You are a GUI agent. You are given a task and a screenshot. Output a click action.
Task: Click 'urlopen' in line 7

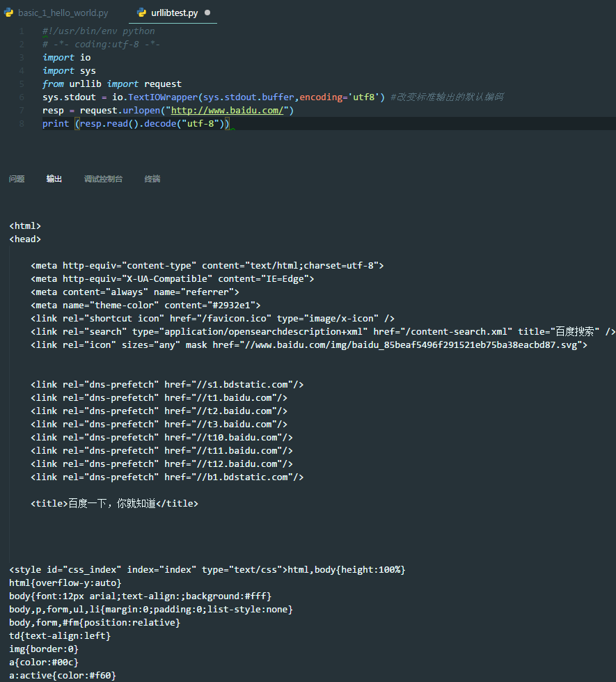pyautogui.click(x=141, y=111)
